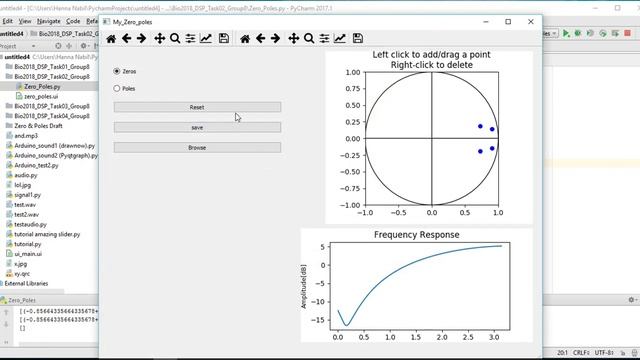Viewport: 640px width, 360px height.
Task: Open Configure subplots in right-hand plot toolbar
Action: click(x=324, y=38)
